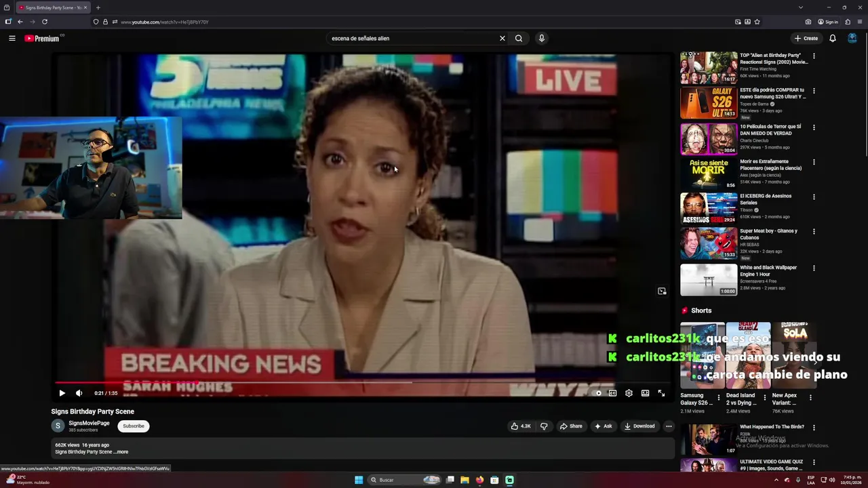Screen dimensions: 868x488
Task: Open browser application menu
Action: (860, 22)
